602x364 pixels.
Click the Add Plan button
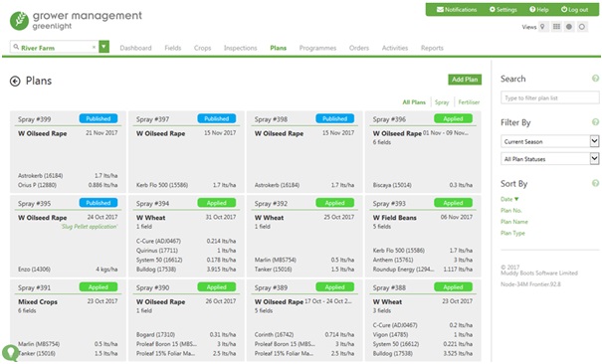pos(465,80)
